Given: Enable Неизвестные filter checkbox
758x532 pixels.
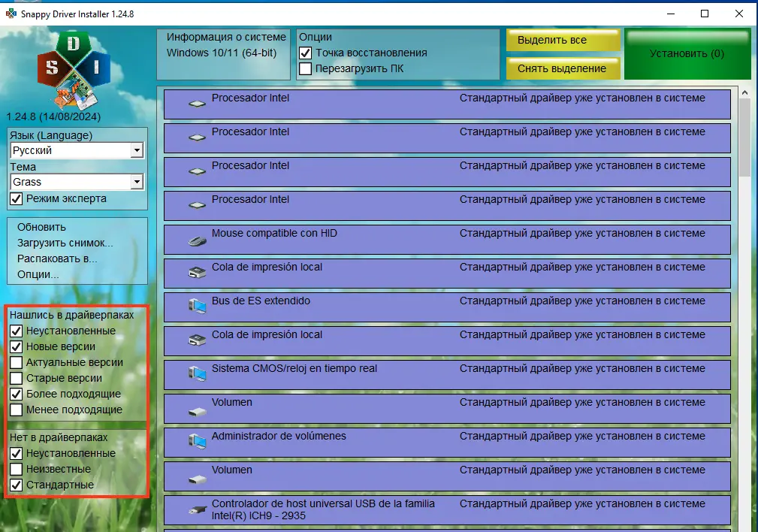Looking at the screenshot, I should click(x=17, y=469).
